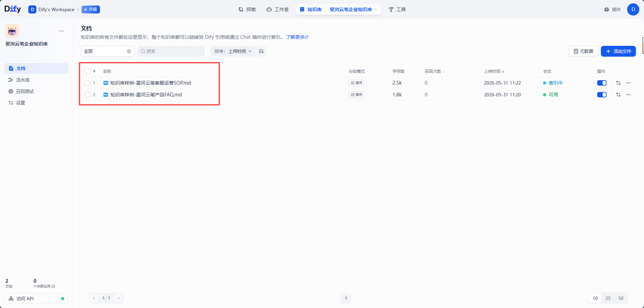Click the 访问 API button

[x=36, y=299]
